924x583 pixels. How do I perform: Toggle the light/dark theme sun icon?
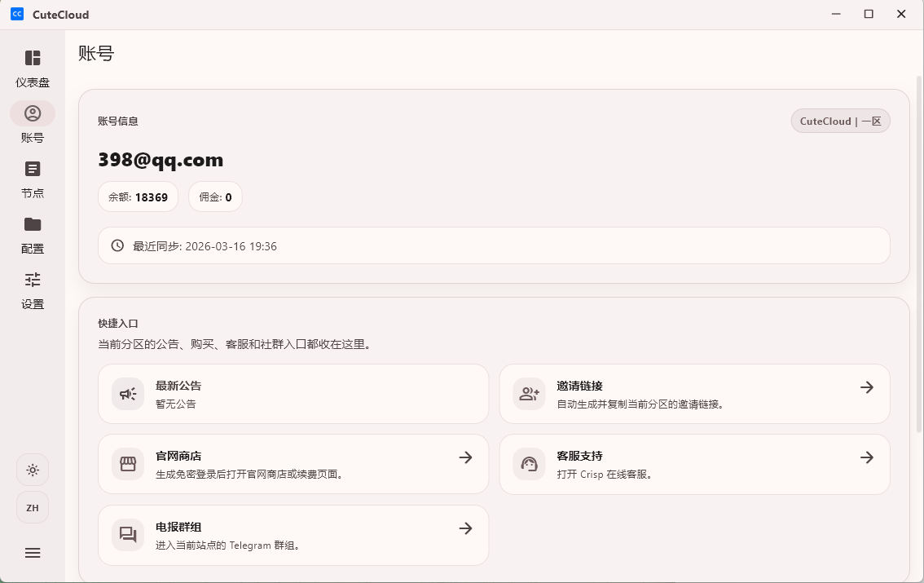pos(33,470)
